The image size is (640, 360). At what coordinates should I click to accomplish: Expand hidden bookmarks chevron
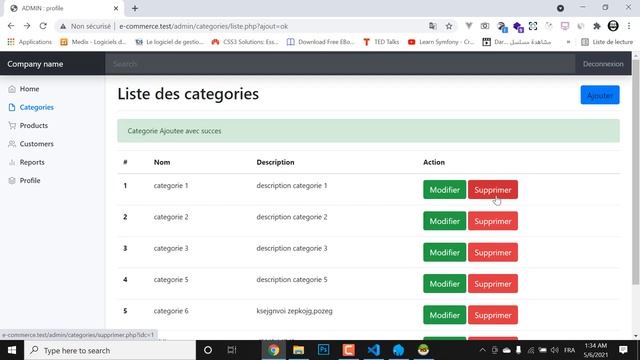(x=568, y=42)
